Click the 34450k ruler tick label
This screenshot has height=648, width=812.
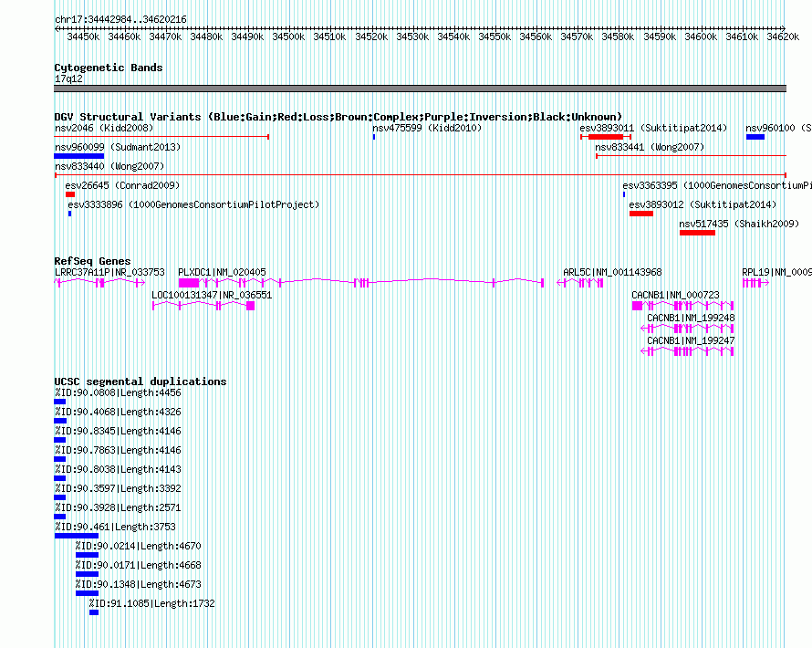pos(83,37)
